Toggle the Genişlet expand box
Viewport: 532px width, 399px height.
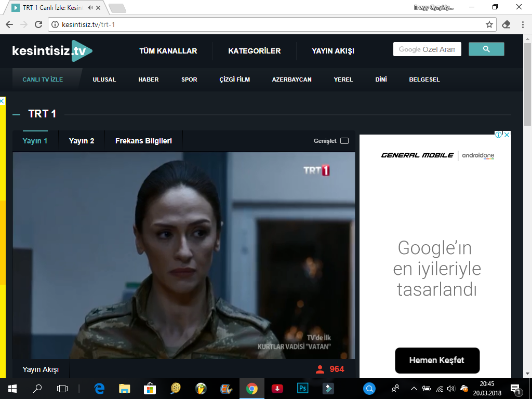(344, 141)
